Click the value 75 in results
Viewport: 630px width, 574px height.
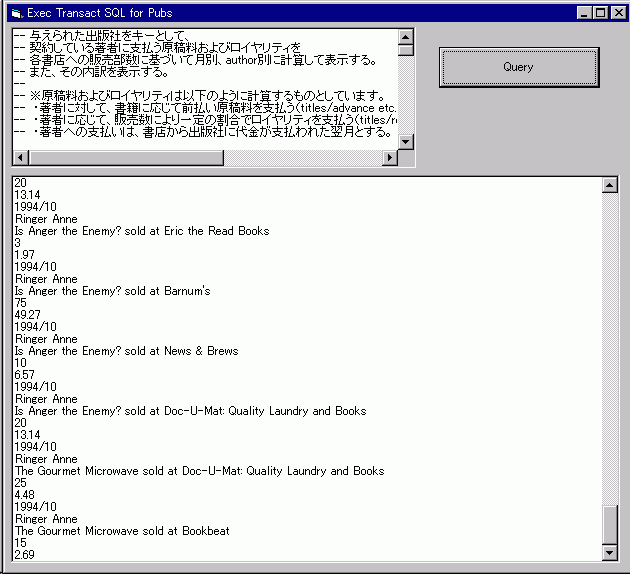click(x=20, y=303)
